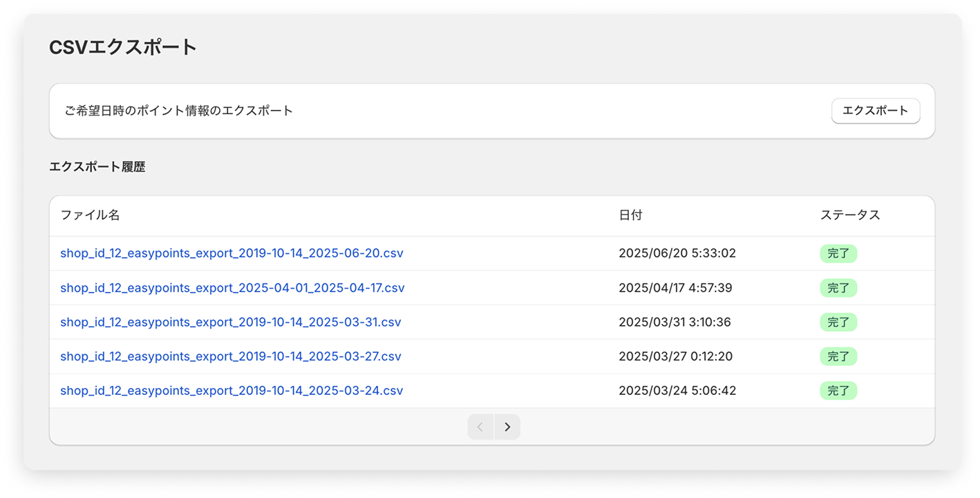Screen dimensions: 980x498
Task: Click the CSVエクスポート page title
Action: coord(123,47)
